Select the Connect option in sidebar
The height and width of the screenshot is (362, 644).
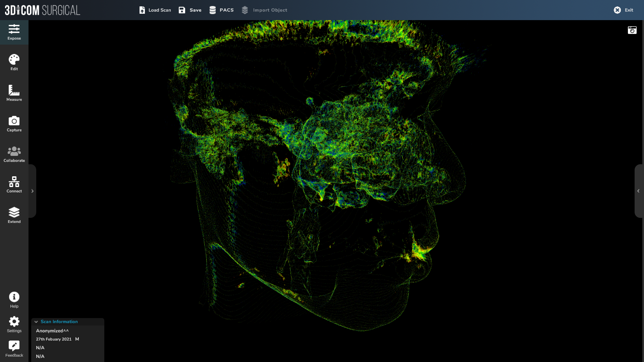coord(14,185)
